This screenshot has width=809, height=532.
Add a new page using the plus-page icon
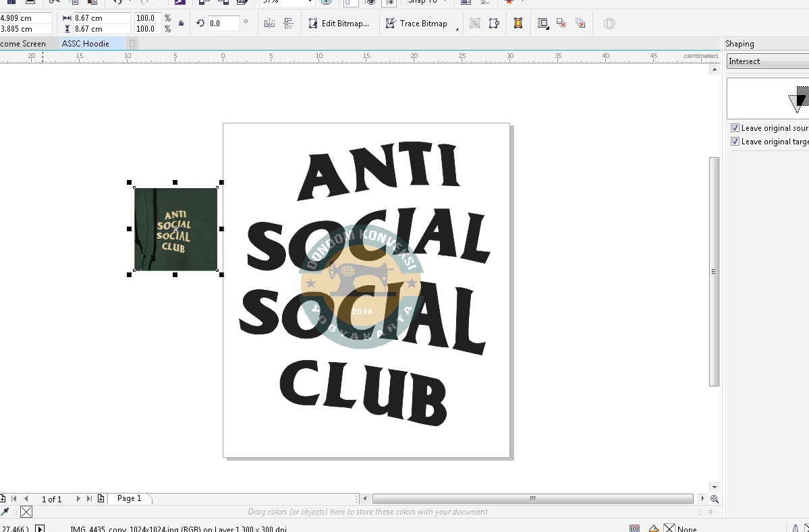tap(101, 498)
